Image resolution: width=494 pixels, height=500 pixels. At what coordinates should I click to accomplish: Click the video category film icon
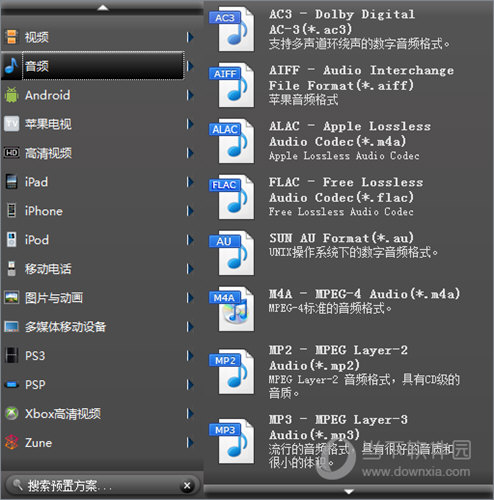click(x=11, y=37)
